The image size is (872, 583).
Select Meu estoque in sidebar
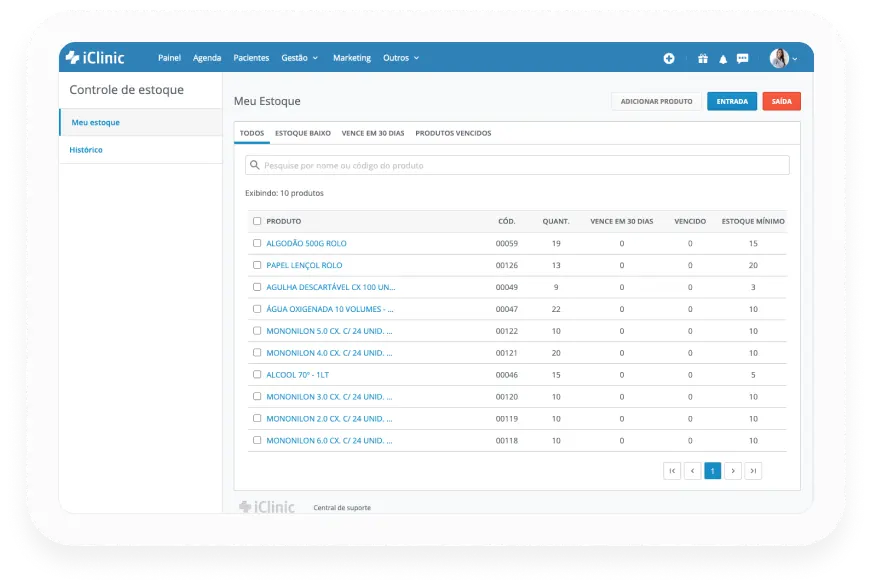pyautogui.click(x=141, y=122)
